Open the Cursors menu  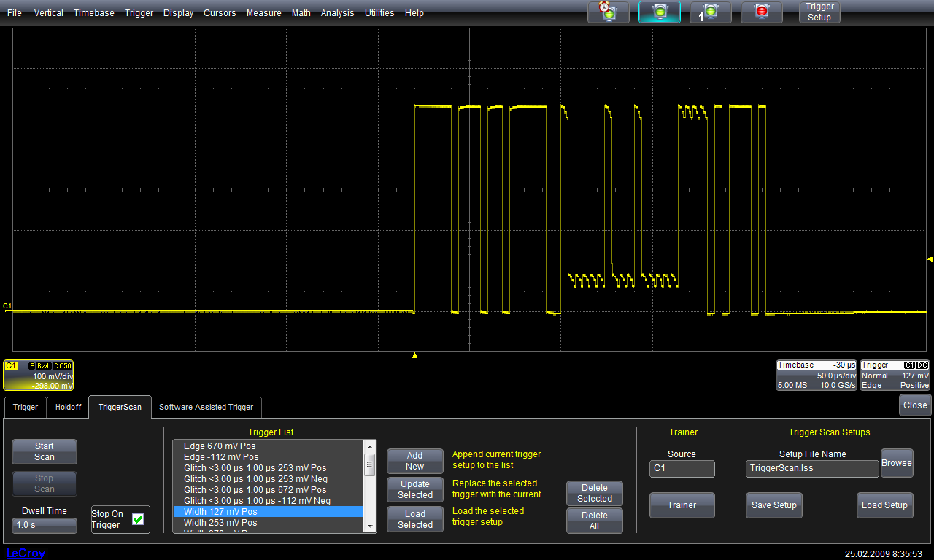[x=220, y=13]
